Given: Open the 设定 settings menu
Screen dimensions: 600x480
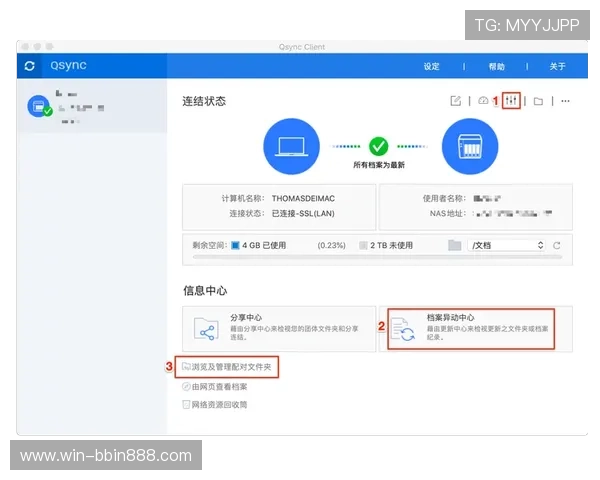Looking at the screenshot, I should pyautogui.click(x=431, y=67).
